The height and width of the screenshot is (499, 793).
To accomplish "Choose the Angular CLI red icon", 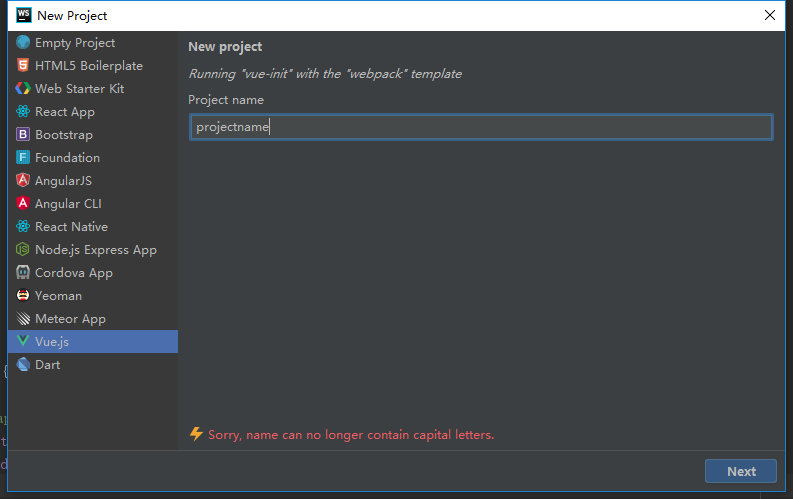I will (x=23, y=203).
